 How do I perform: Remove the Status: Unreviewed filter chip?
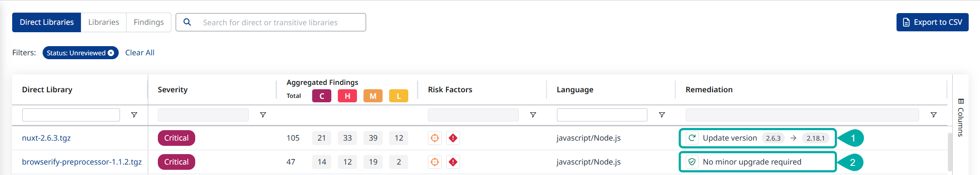coord(111,53)
